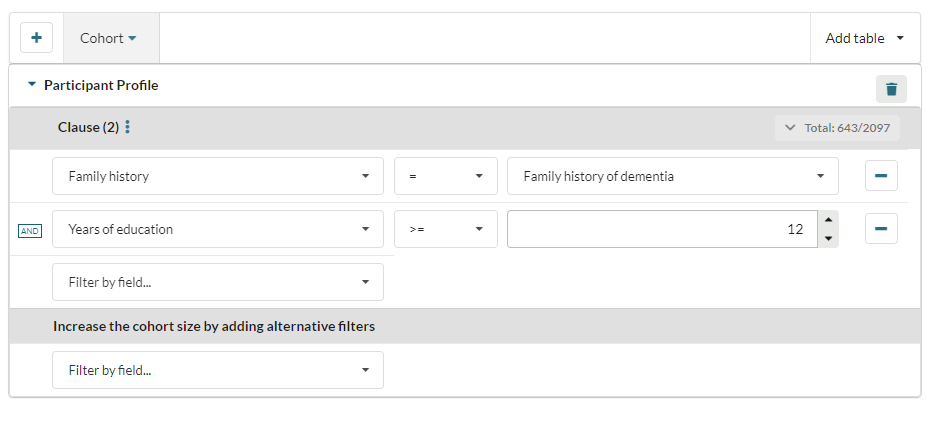Click the plus icon to add cohort

point(37,38)
